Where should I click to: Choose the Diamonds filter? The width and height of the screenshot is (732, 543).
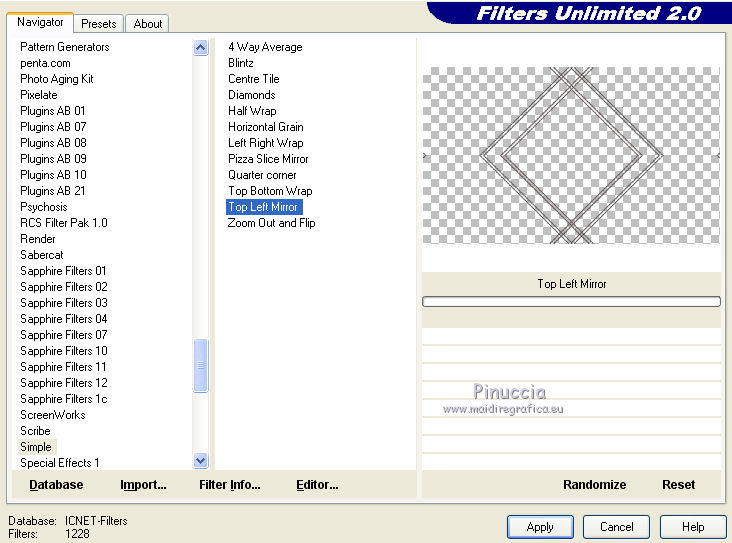click(x=252, y=95)
